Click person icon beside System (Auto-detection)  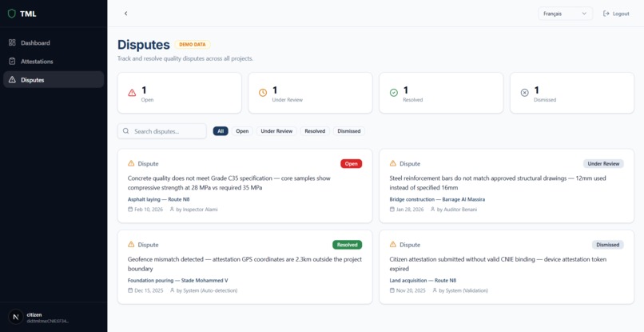[x=172, y=290]
